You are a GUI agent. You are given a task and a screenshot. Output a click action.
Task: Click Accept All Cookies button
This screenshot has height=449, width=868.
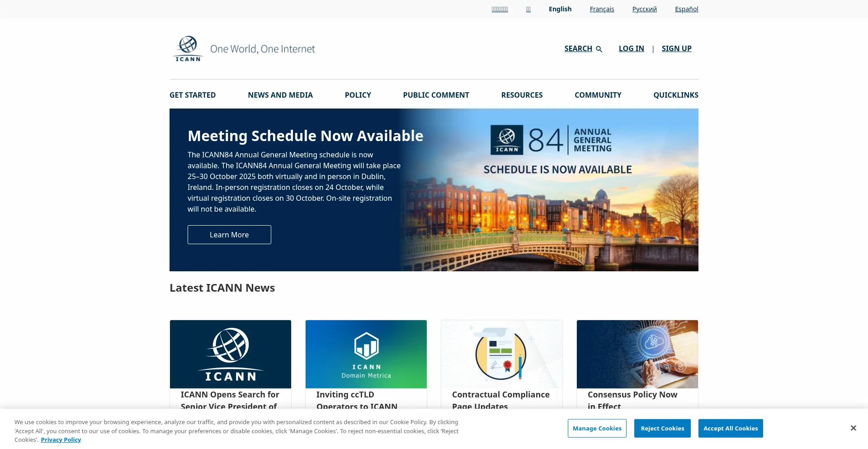click(x=730, y=428)
